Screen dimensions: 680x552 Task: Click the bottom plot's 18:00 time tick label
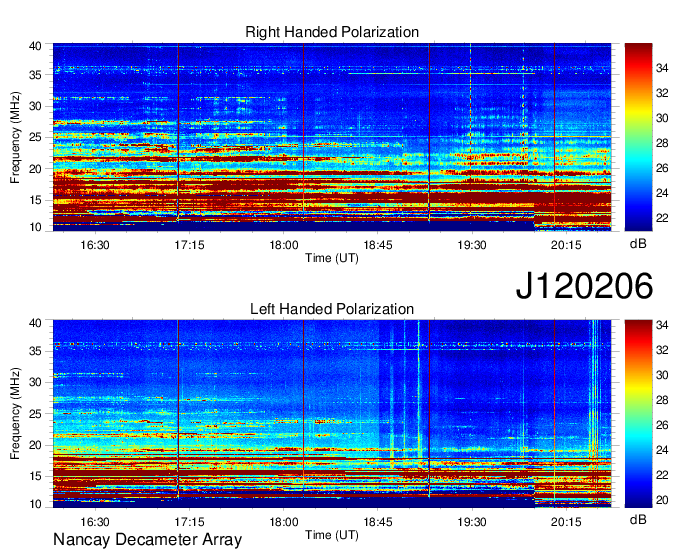click(284, 522)
